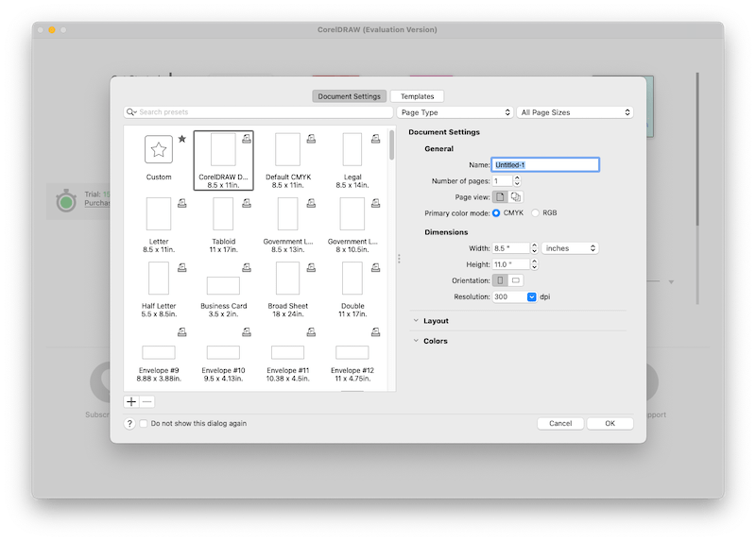Open the Page Type dropdown

click(x=455, y=112)
